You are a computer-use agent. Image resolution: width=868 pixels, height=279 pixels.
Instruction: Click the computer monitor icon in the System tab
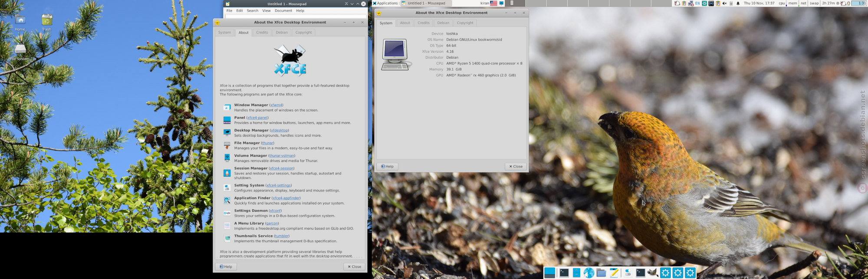(x=395, y=55)
